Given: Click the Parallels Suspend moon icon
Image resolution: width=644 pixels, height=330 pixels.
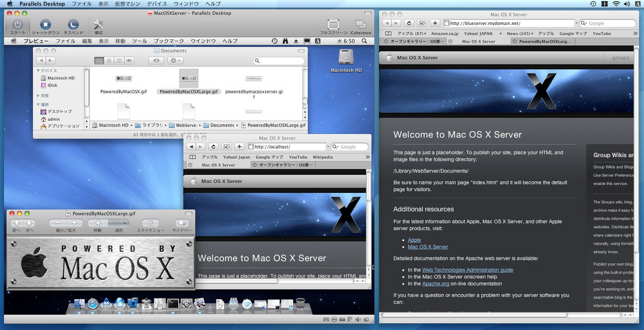Looking at the screenshot, I should pyautogui.click(x=73, y=24).
